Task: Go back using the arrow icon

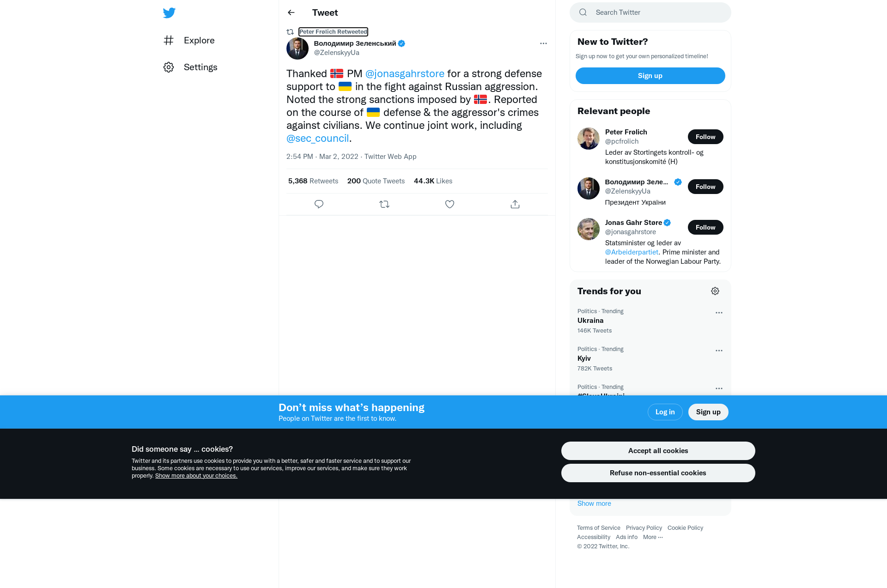Action: coord(291,12)
